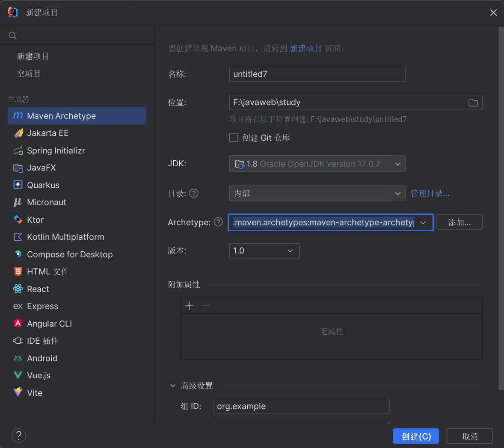Click the generator search field
Screen dimensions: 504x448
(77, 35)
